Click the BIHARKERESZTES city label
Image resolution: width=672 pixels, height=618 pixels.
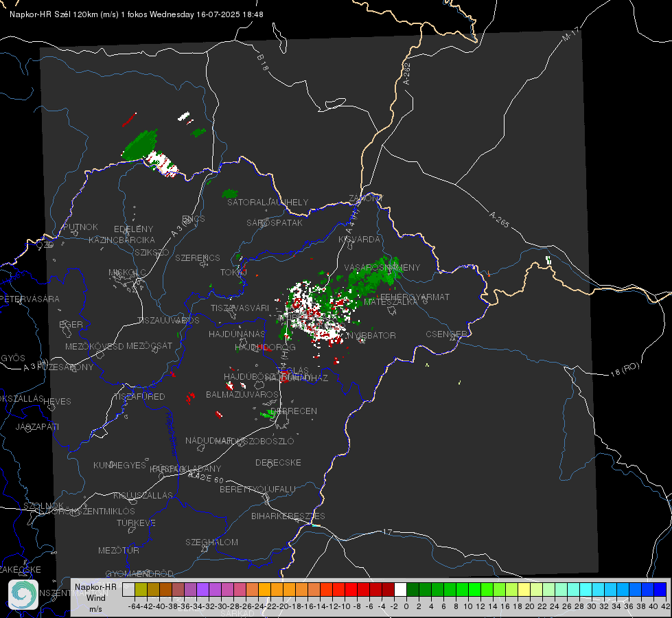pyautogui.click(x=288, y=516)
